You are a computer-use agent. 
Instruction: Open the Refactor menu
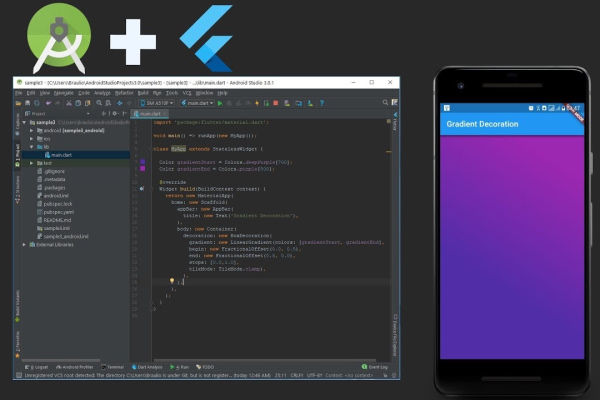click(x=124, y=92)
